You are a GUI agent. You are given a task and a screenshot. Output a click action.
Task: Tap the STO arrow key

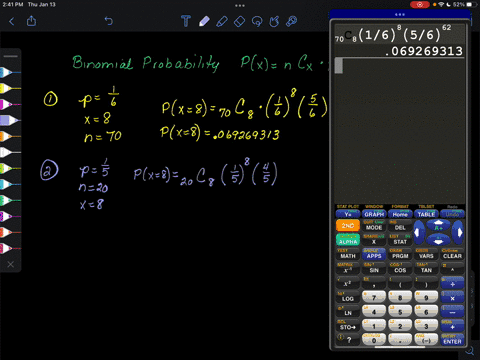(x=348, y=327)
